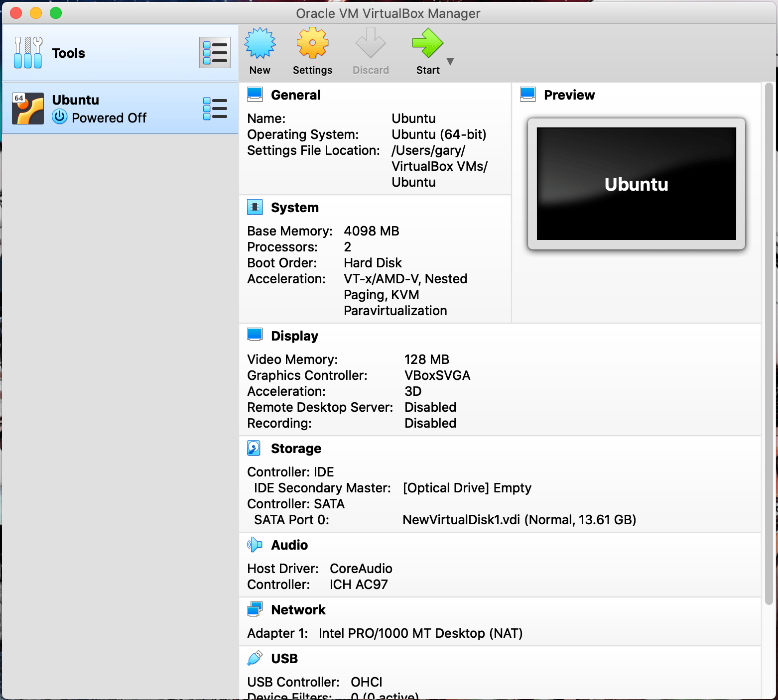Click the General section icon
This screenshot has height=700, width=778.
[x=255, y=94]
